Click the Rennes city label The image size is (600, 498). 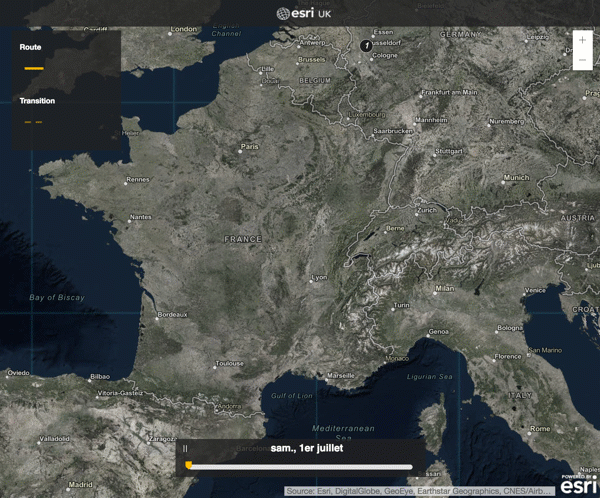pos(138,180)
